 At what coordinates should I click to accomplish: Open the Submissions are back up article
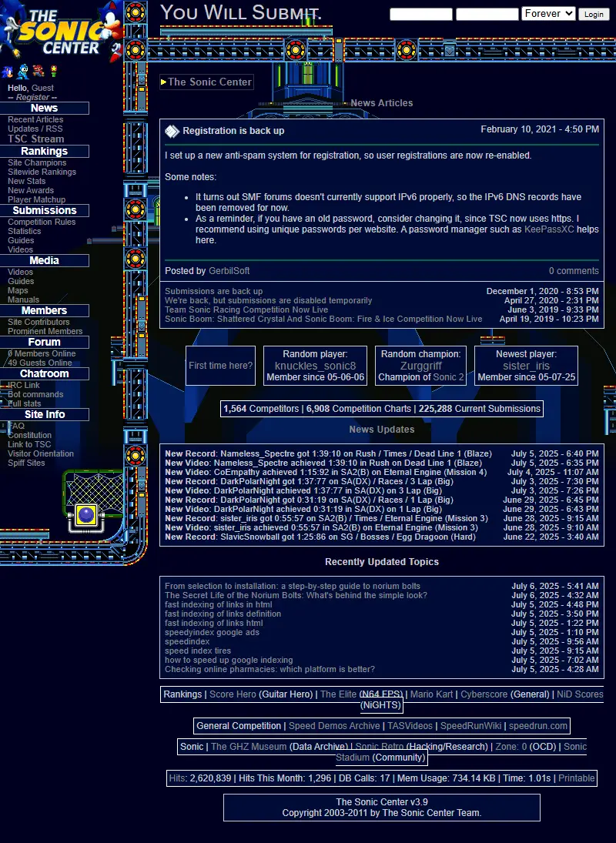[x=214, y=291]
